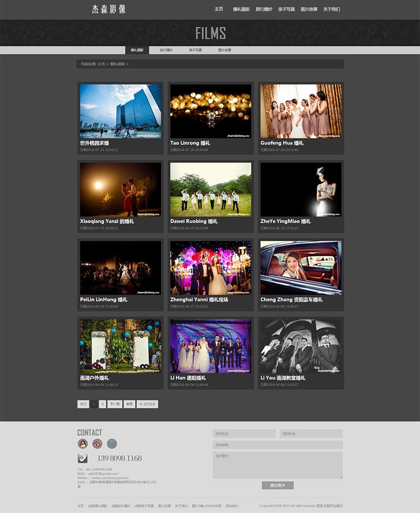
Task: Jump to last page with 末页
Action: pos(129,404)
